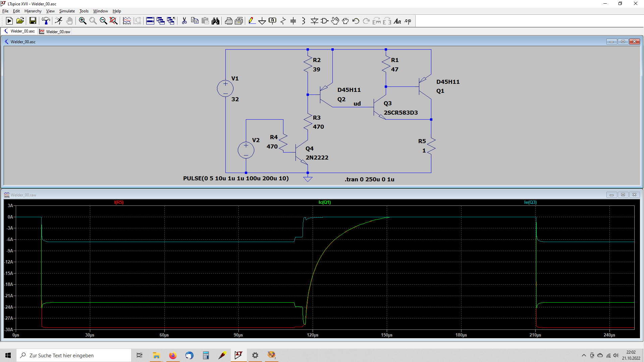Open the Control Panel hammer icon
The image size is (644, 362).
coord(46,21)
